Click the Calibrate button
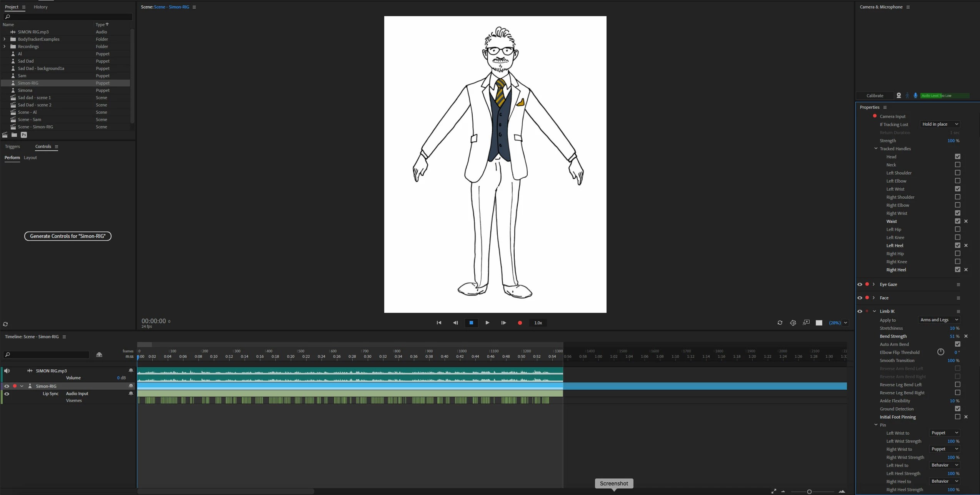 click(x=875, y=96)
